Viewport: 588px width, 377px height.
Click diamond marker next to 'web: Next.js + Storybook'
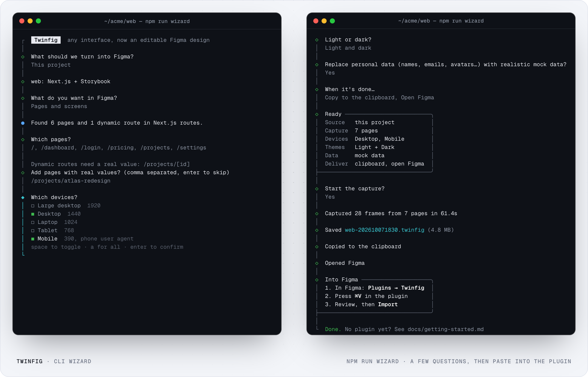click(x=23, y=82)
